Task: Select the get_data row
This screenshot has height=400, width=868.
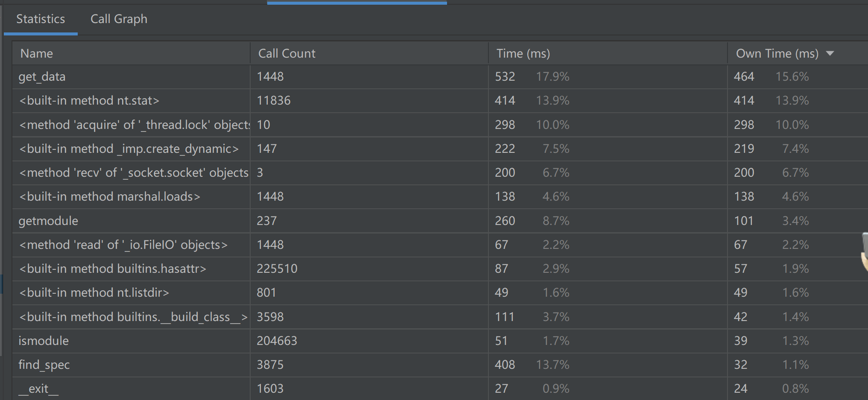Action: click(42, 77)
